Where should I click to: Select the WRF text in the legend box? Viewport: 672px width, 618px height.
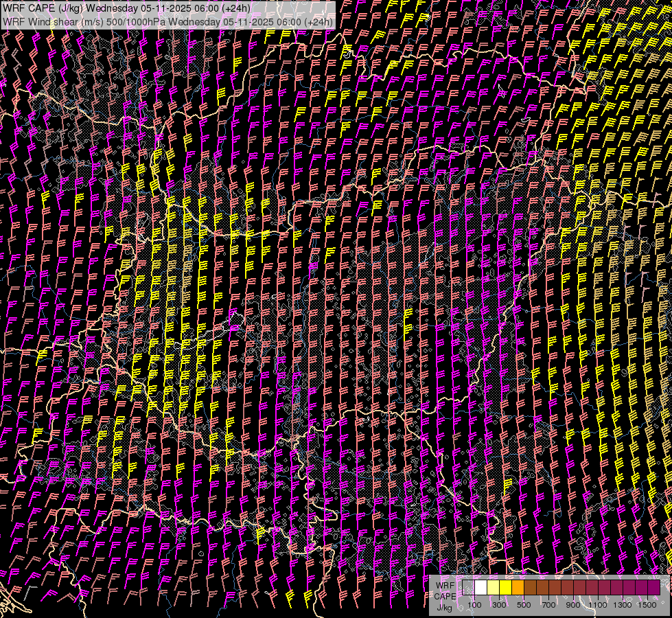tap(445, 584)
